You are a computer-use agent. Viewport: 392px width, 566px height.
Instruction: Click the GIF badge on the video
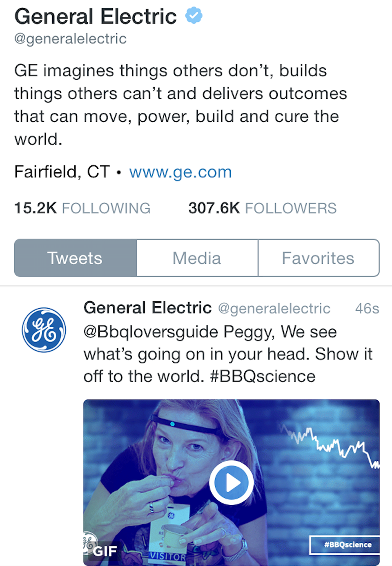pos(105,551)
